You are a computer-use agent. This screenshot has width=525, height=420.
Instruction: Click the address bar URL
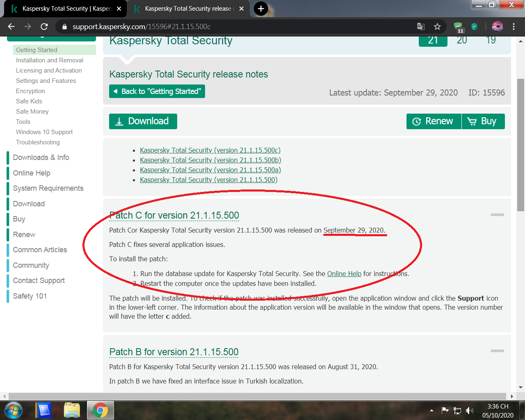click(x=142, y=27)
